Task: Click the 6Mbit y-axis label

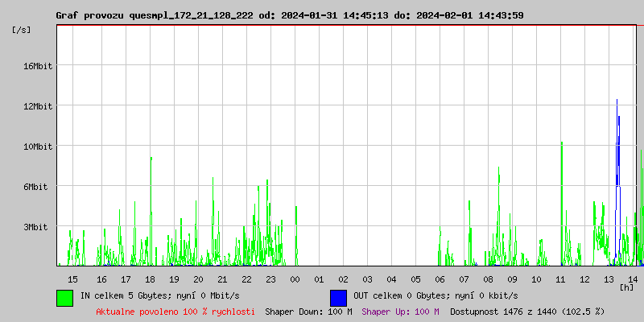Action: 35,187
